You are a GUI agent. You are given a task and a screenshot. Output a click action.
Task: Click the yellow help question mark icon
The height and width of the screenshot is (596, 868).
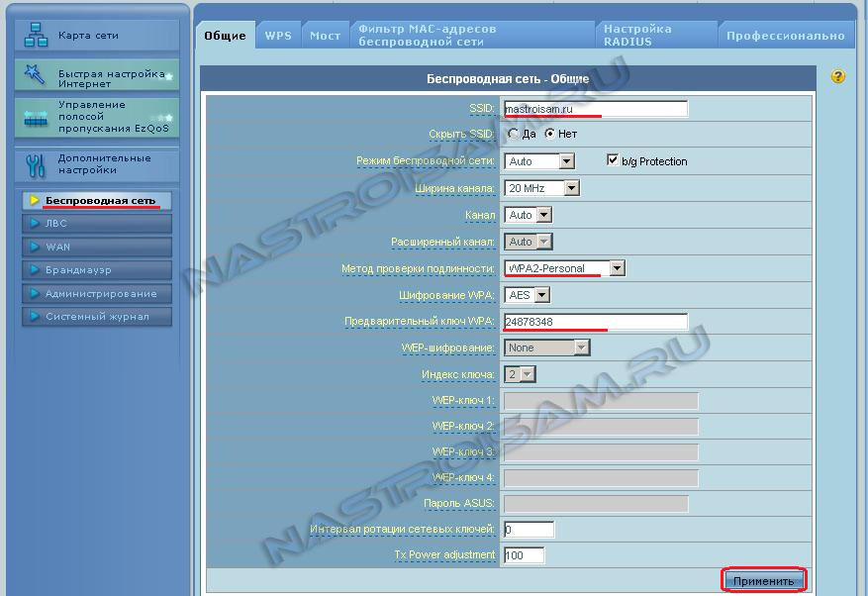tap(838, 76)
